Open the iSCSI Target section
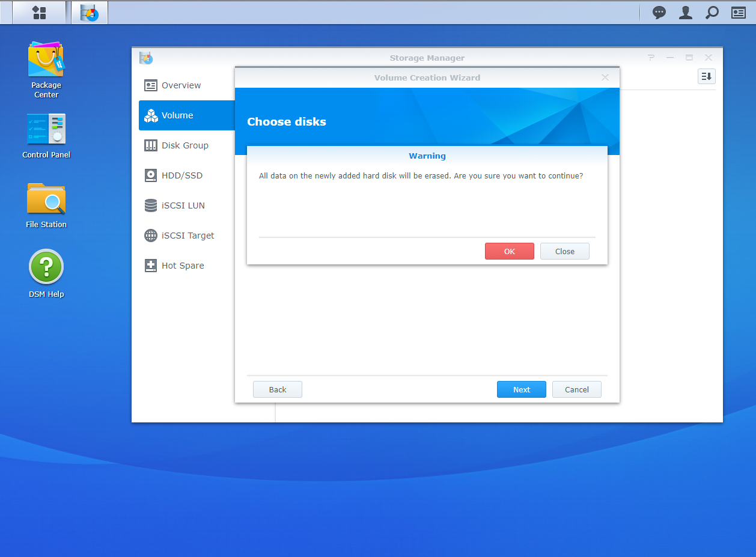Image resolution: width=756 pixels, height=557 pixels. (187, 236)
